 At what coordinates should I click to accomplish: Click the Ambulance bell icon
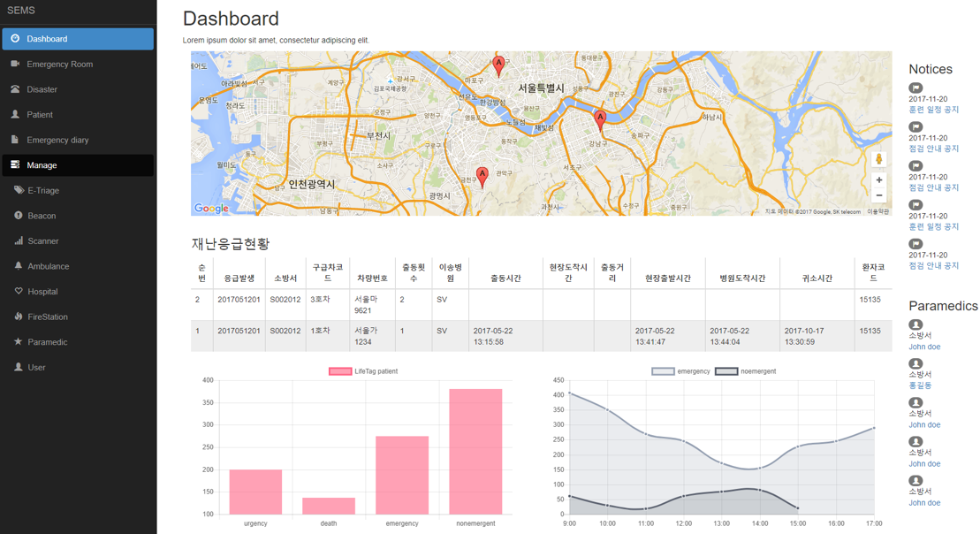(19, 266)
